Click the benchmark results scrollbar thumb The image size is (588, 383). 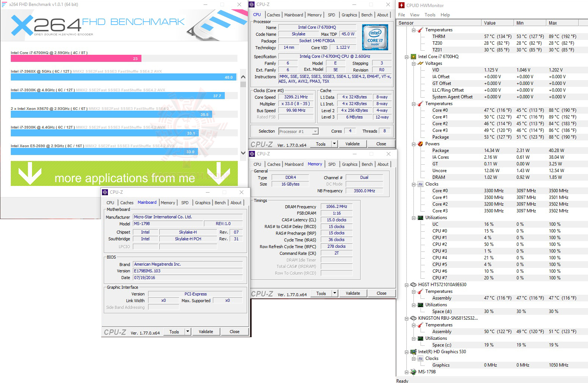click(x=243, y=84)
